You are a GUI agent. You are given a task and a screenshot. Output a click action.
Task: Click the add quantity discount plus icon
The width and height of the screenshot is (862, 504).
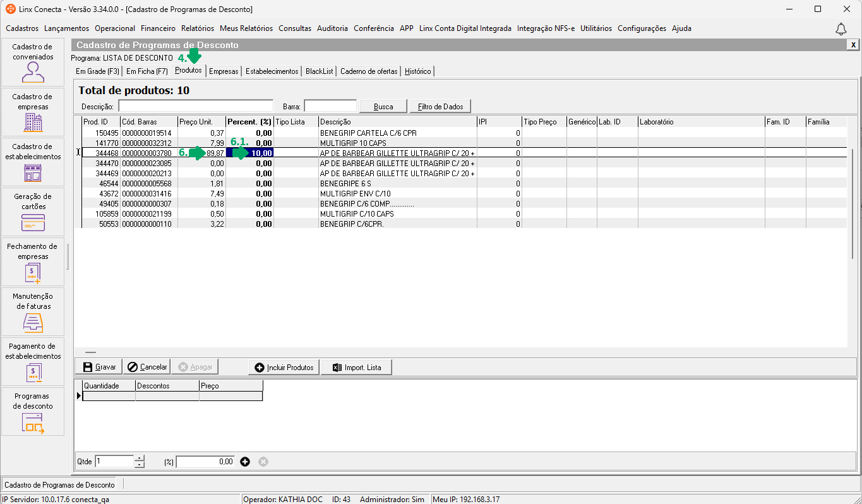(246, 462)
